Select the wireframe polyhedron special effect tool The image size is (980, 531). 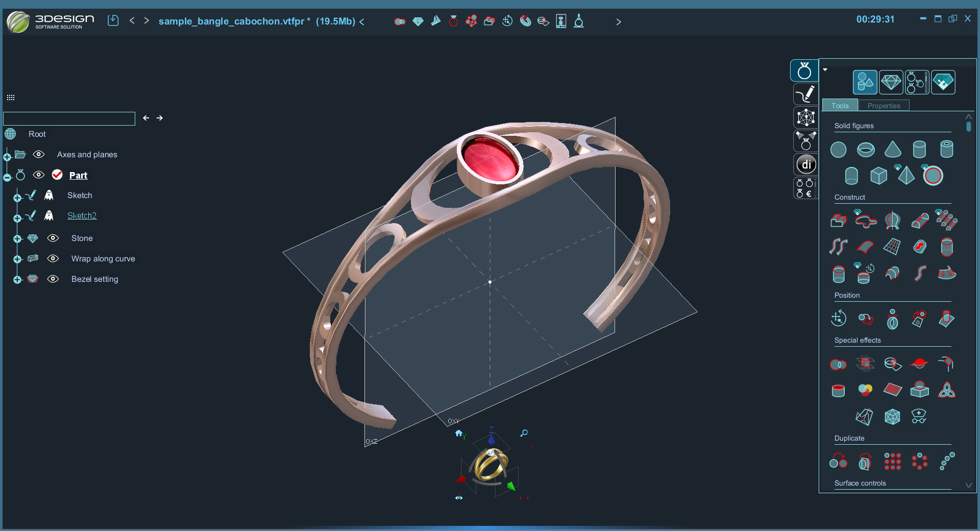click(892, 417)
